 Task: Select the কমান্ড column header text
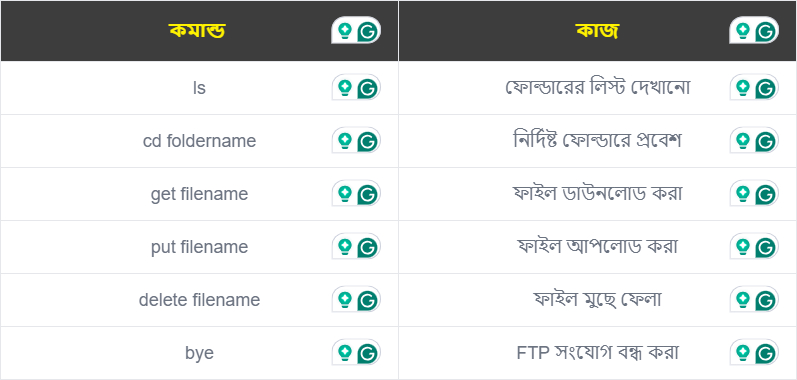(197, 31)
